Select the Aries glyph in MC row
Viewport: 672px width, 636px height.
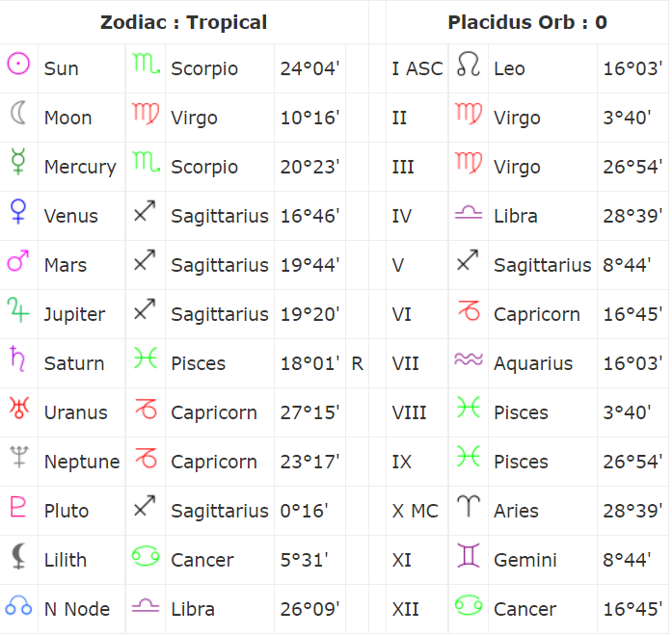tap(469, 506)
